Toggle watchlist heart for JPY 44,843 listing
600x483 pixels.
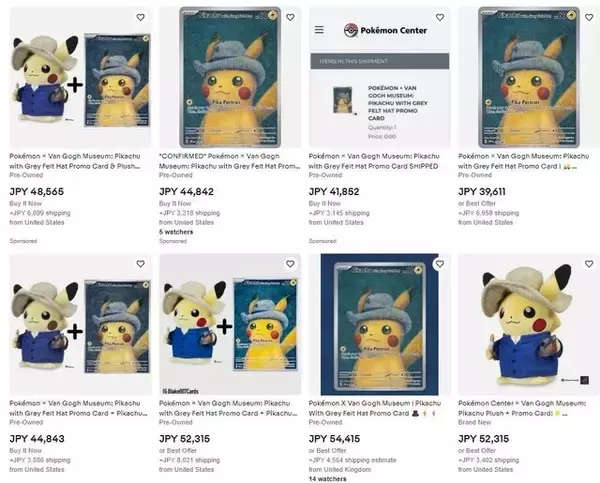click(x=140, y=264)
